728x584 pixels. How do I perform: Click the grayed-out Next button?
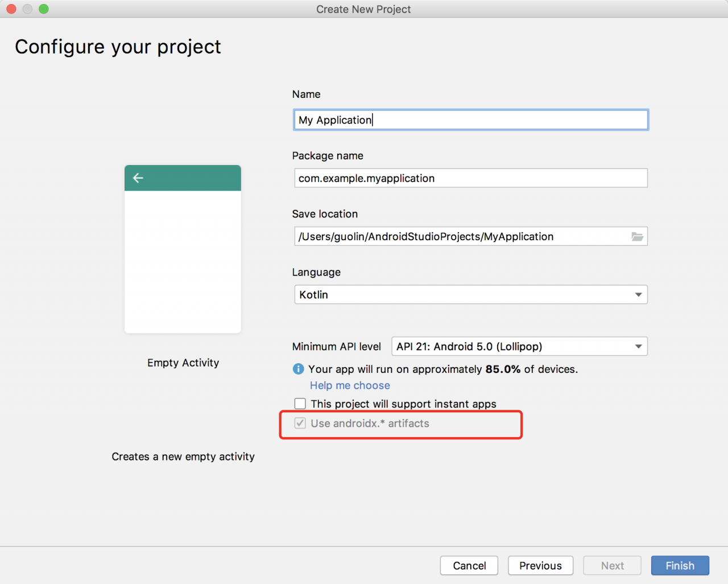click(612, 566)
